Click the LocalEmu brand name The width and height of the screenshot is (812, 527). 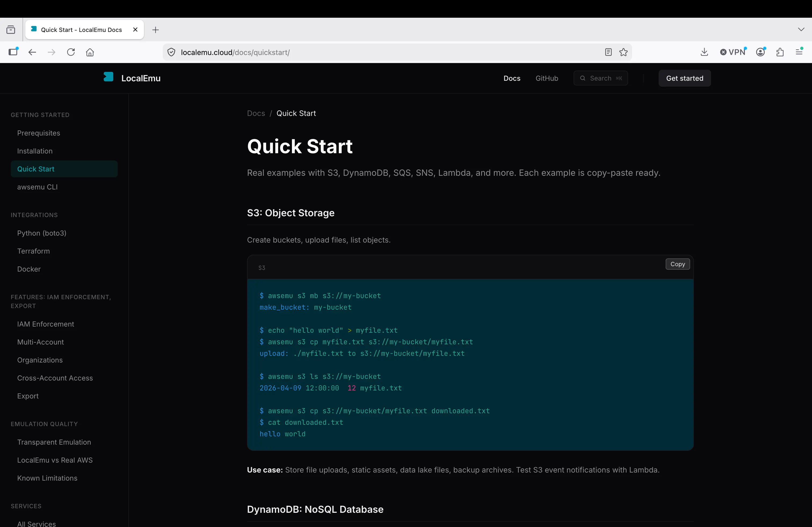[x=141, y=78]
